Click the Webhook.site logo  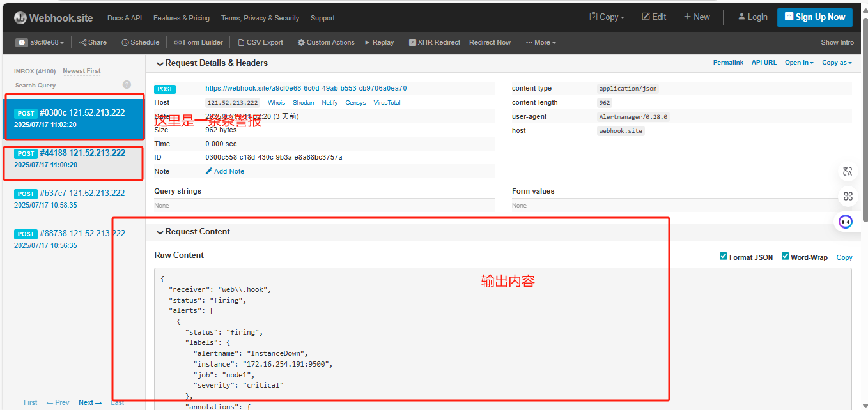(54, 18)
